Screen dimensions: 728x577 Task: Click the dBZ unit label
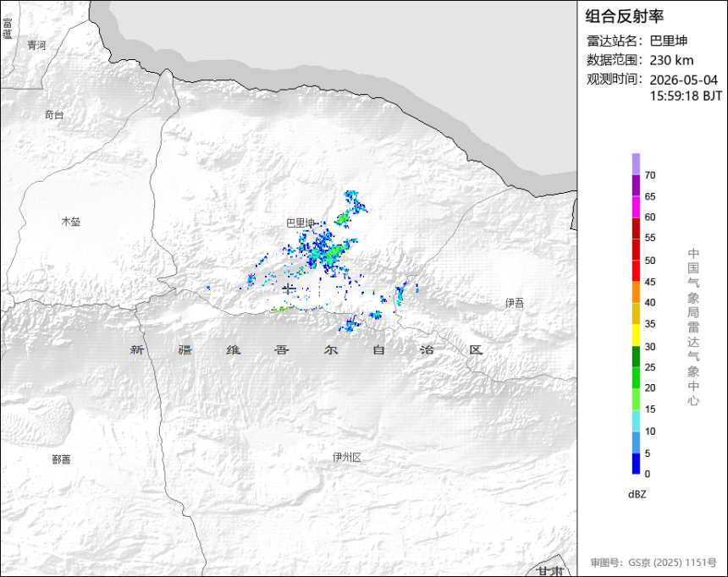(x=637, y=494)
